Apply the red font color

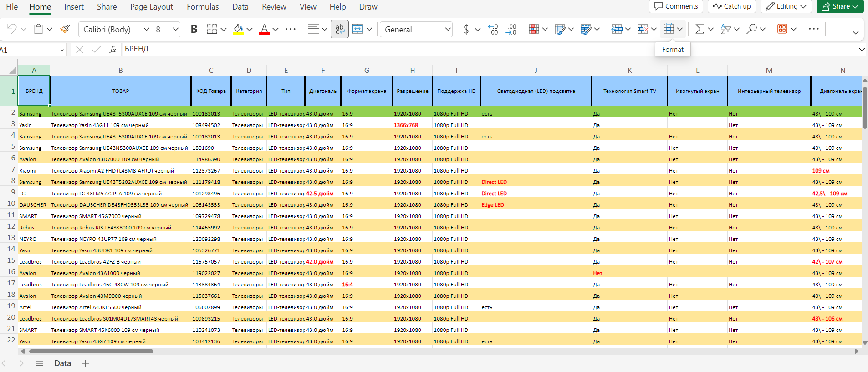[264, 29]
